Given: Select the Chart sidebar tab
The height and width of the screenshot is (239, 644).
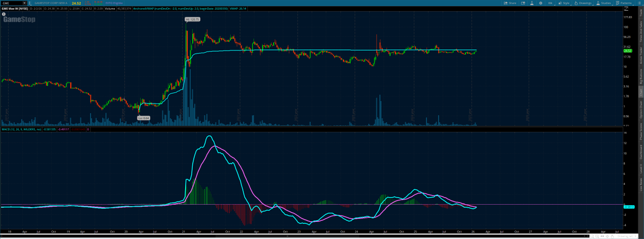Looking at the screenshot, I should pos(641,93).
